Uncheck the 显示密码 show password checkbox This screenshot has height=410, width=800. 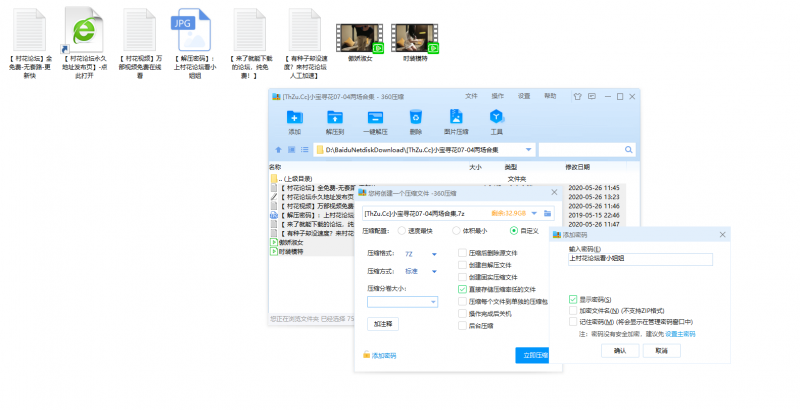(573, 299)
